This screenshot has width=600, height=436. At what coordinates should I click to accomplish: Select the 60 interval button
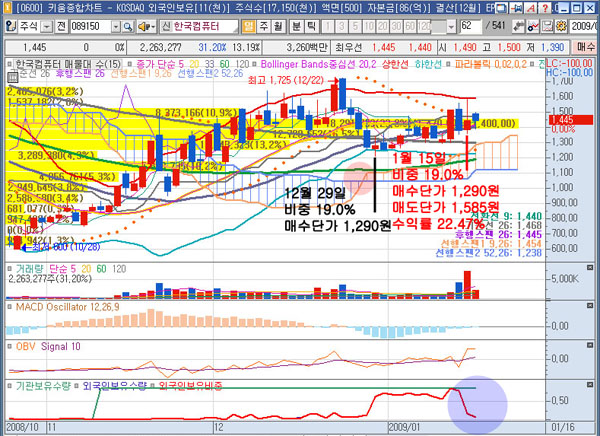tap(410, 26)
